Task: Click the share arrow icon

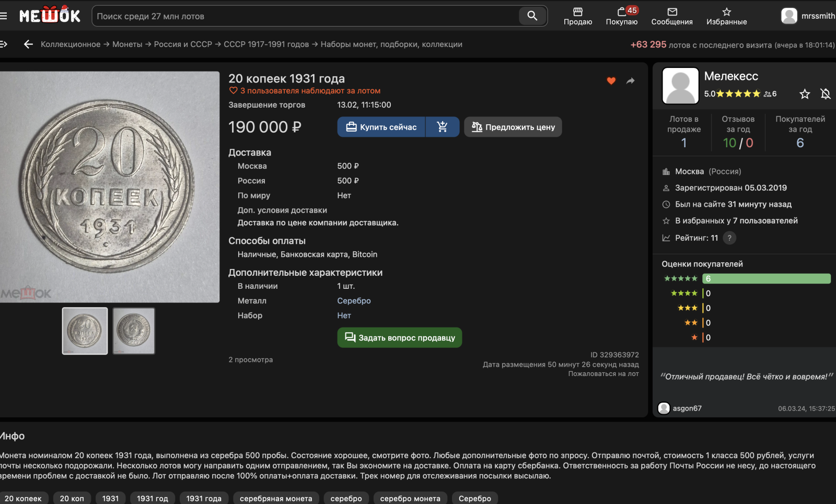Action: [x=630, y=81]
